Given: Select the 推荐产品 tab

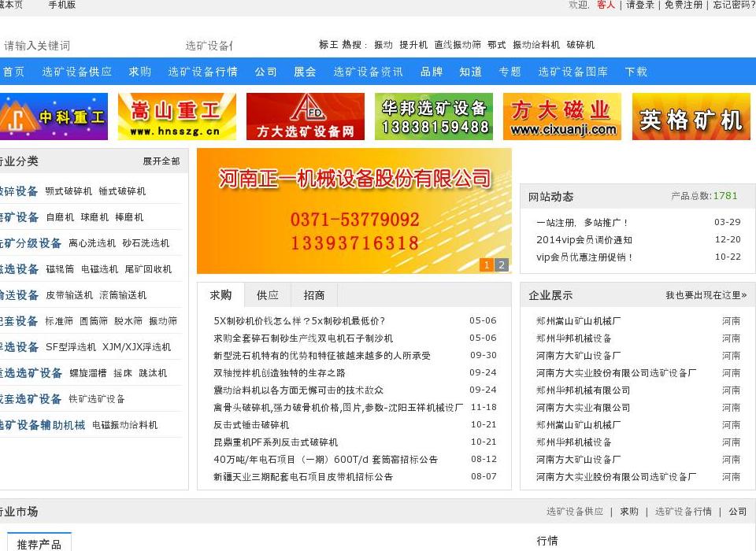Looking at the screenshot, I should pos(39,543).
